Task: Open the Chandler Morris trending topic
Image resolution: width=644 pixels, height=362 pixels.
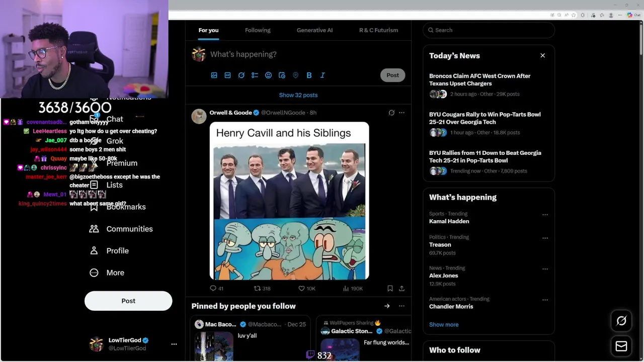Action: point(451,306)
